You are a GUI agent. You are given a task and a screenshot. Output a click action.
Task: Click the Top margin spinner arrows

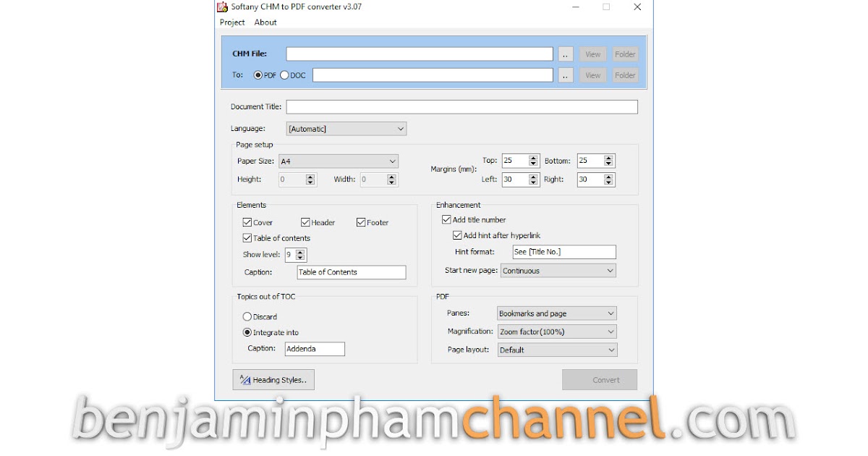pos(534,161)
